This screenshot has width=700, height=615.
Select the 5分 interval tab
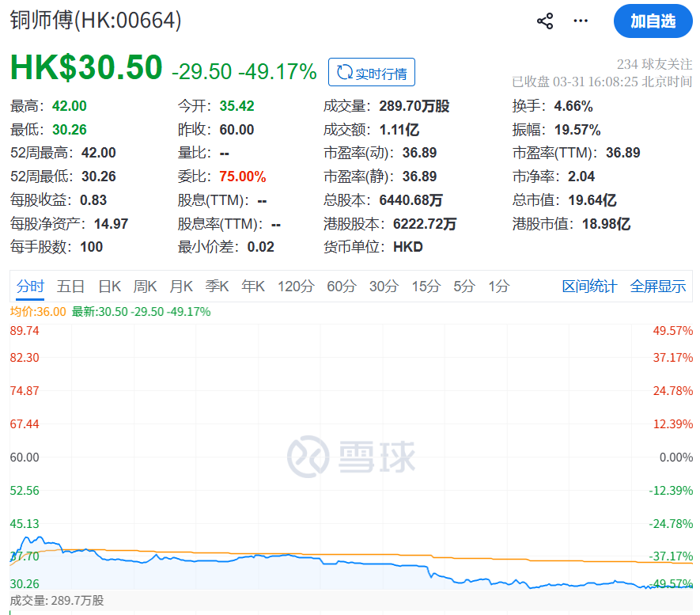(463, 287)
